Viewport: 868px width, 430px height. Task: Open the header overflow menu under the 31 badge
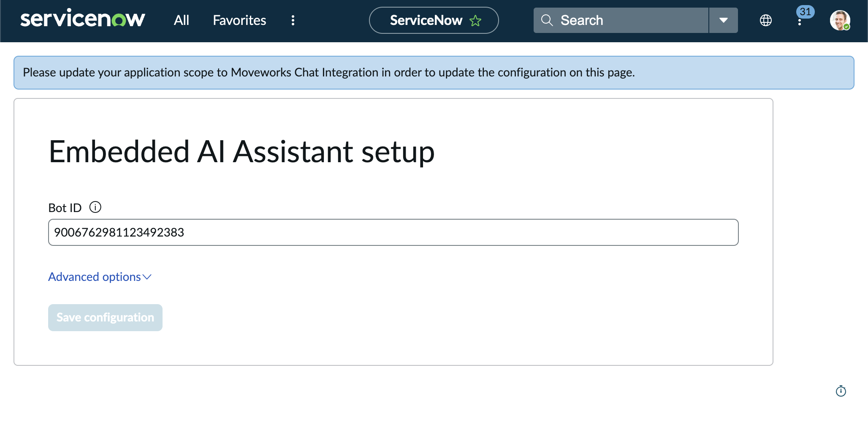point(800,22)
